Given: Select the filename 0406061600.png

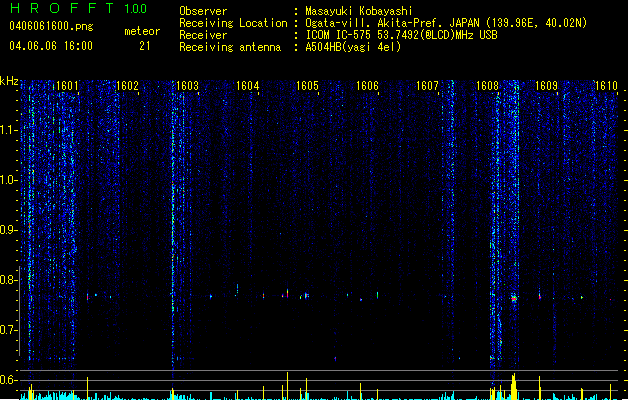Looking at the screenshot, I should point(51,26).
